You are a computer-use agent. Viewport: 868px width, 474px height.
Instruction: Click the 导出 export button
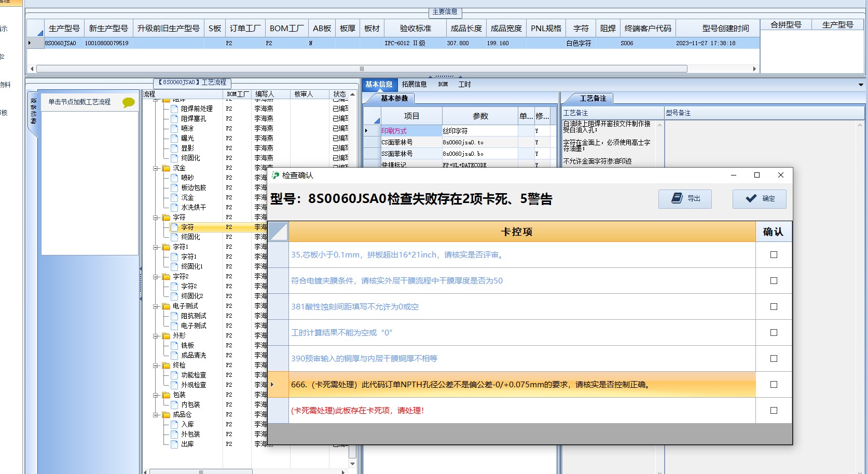pos(685,198)
